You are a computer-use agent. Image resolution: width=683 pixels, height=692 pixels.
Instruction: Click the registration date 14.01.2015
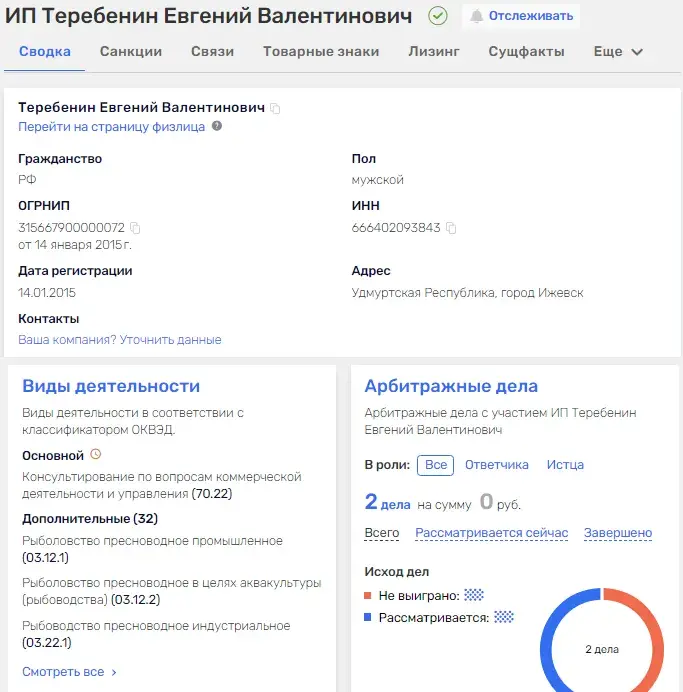47,293
